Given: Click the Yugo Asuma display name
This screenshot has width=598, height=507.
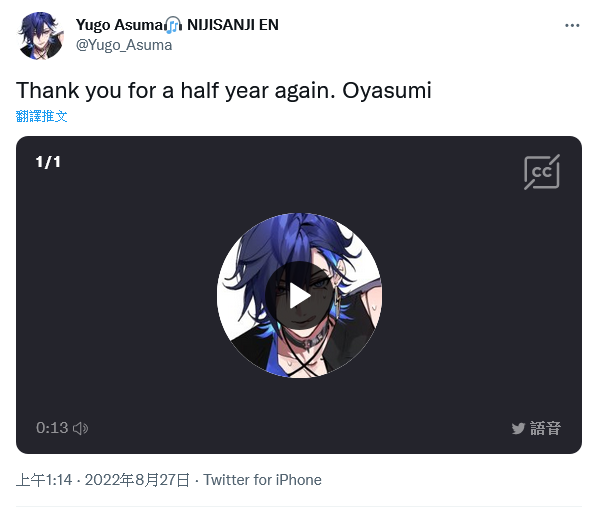Looking at the screenshot, I should [x=119, y=25].
